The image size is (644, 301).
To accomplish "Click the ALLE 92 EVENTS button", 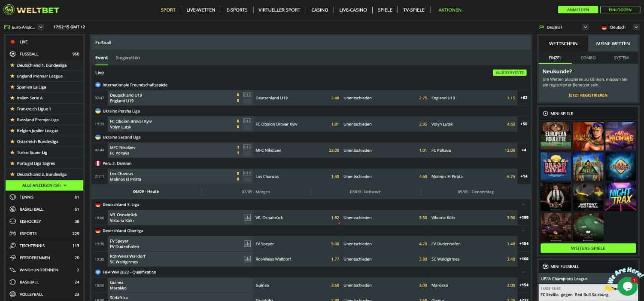I will pyautogui.click(x=510, y=73).
